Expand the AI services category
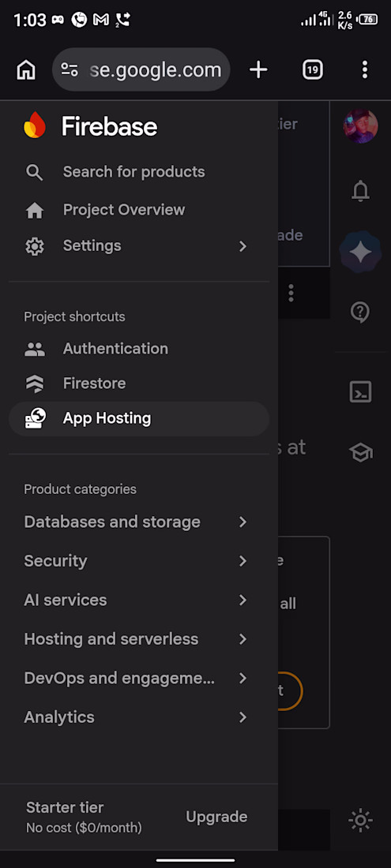 coord(135,600)
